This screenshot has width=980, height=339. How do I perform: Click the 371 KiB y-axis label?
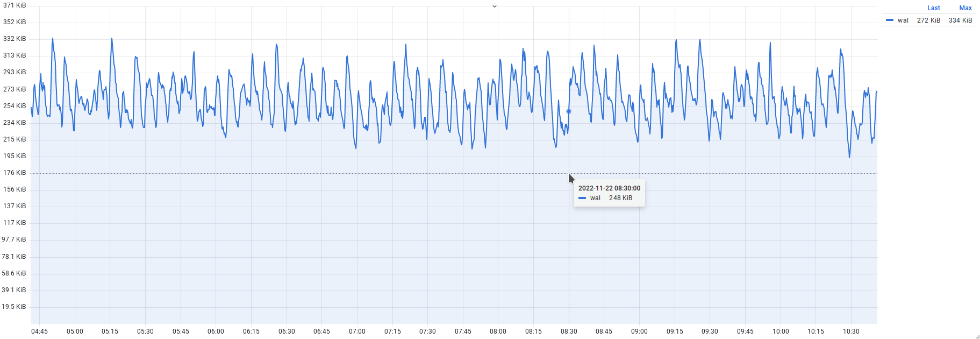15,5
